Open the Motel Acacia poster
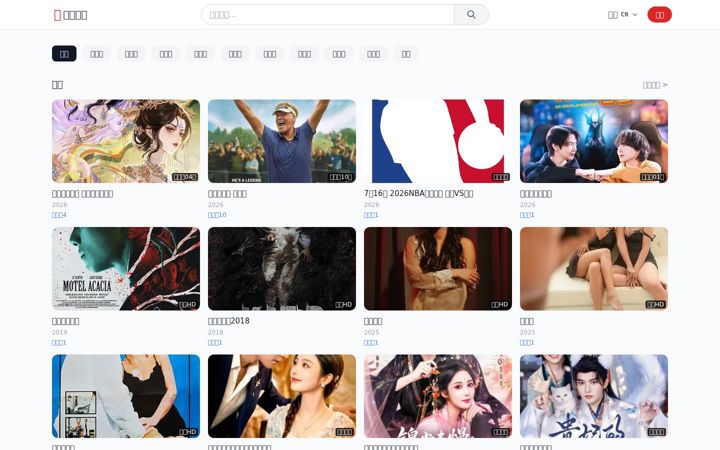The image size is (720, 450). tap(126, 269)
